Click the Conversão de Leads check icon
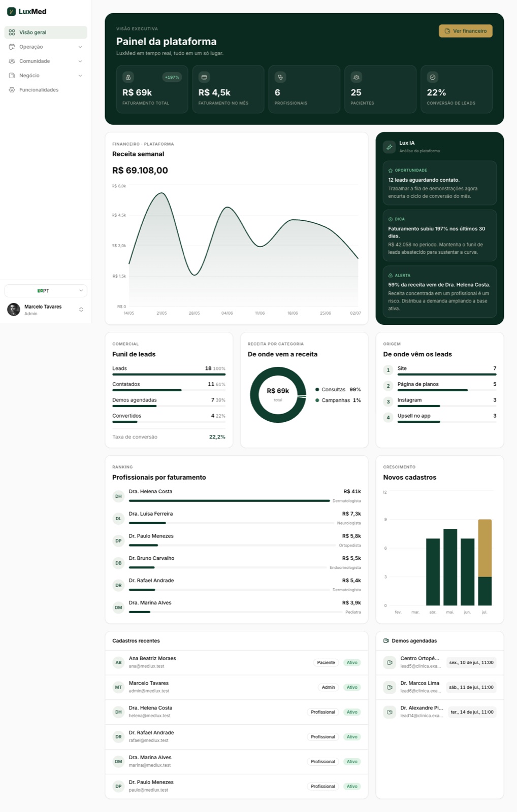 [x=433, y=77]
